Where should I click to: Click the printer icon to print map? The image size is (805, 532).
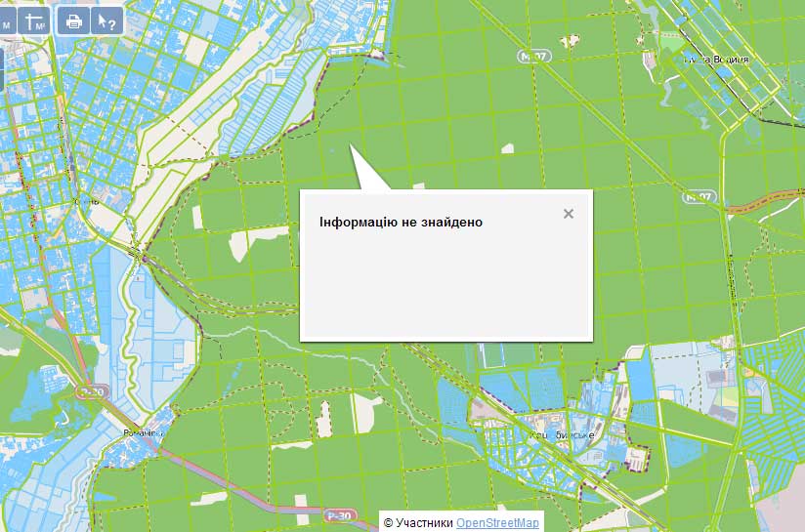click(72, 21)
